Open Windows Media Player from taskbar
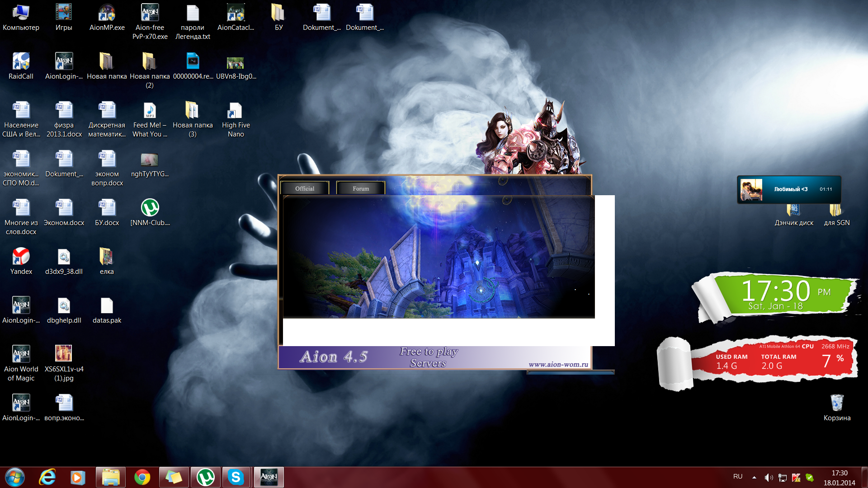 [x=77, y=477]
